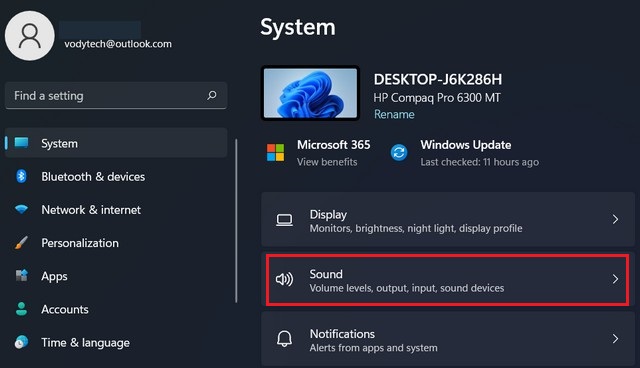Click the System page heading
640x368 pixels.
(x=298, y=27)
